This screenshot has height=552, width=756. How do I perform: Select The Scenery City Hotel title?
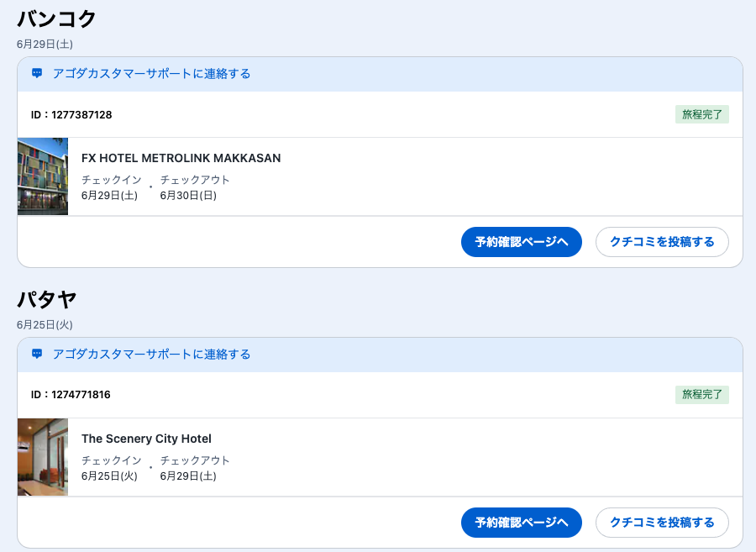click(x=146, y=439)
